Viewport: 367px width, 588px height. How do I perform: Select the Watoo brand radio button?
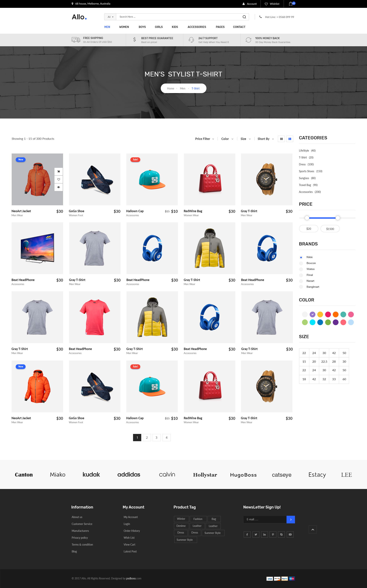(301, 269)
